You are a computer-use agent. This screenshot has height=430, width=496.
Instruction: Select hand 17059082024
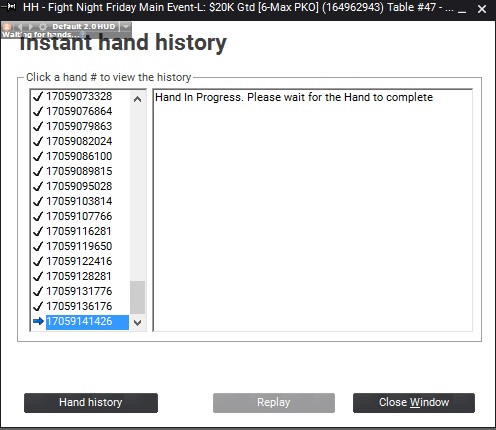click(x=79, y=141)
